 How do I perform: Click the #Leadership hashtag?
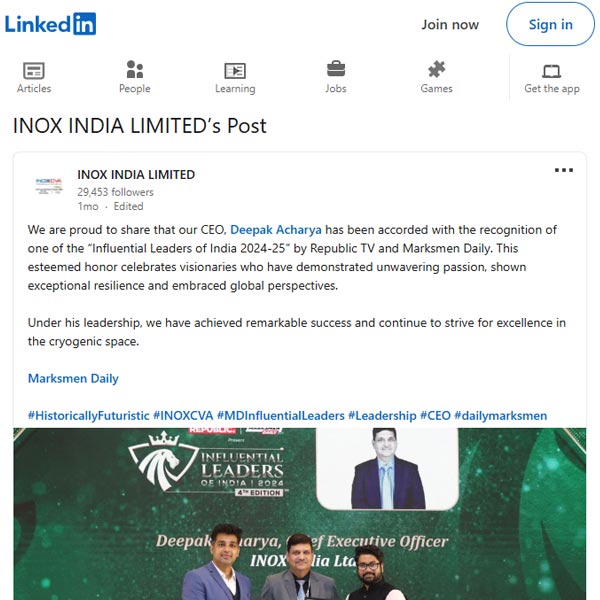coord(382,416)
